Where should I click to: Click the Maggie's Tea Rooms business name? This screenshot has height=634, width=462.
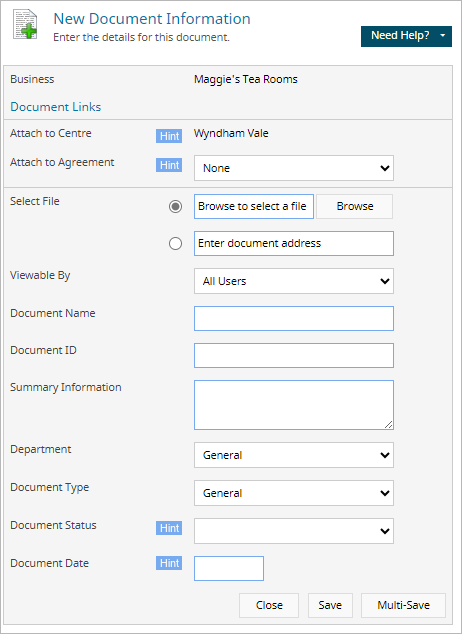(246, 79)
